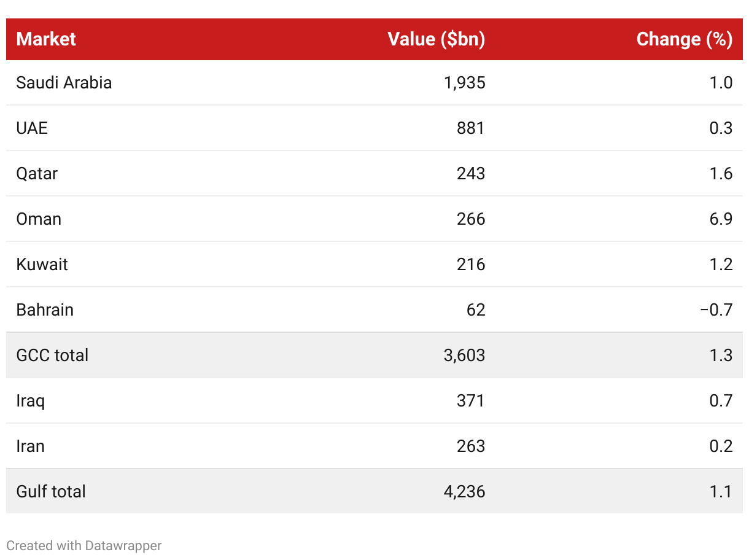Select the Iraq market label

31,400
